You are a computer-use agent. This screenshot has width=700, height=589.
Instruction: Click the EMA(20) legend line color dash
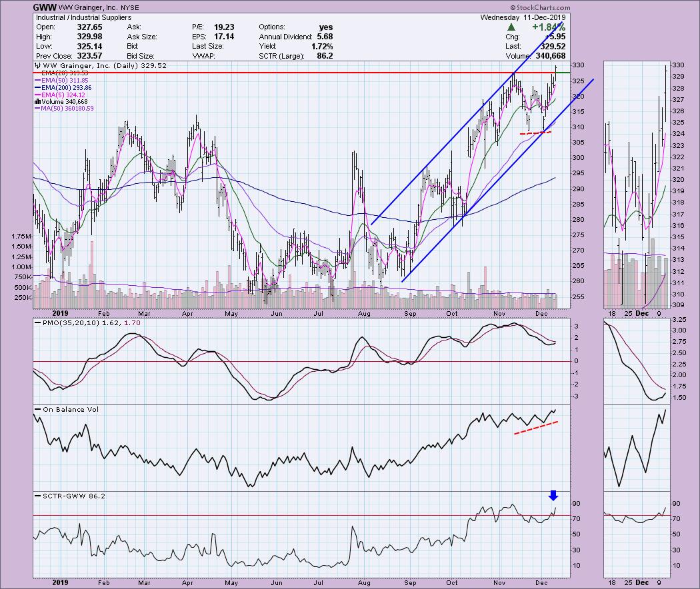click(x=37, y=73)
